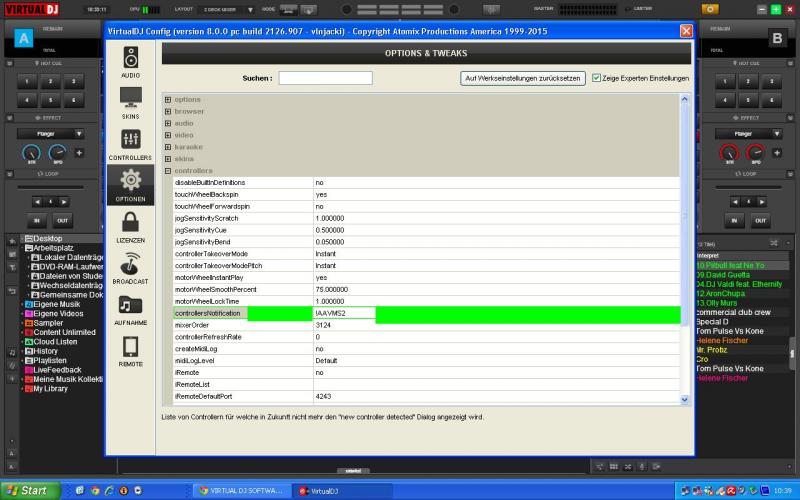Screen dimensions: 800x500
Task: Open the Skins settings section
Action: click(x=130, y=102)
